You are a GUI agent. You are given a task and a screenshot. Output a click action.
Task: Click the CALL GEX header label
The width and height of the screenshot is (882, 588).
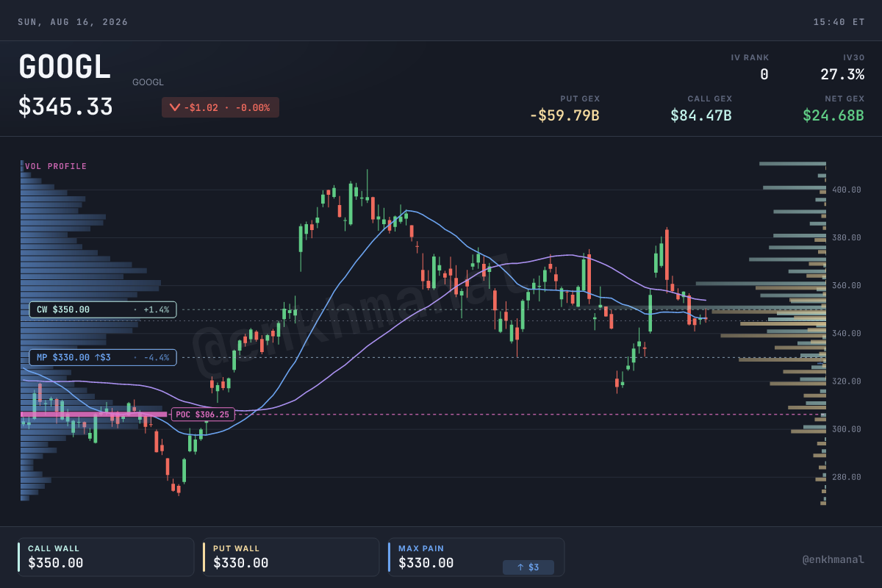point(710,98)
